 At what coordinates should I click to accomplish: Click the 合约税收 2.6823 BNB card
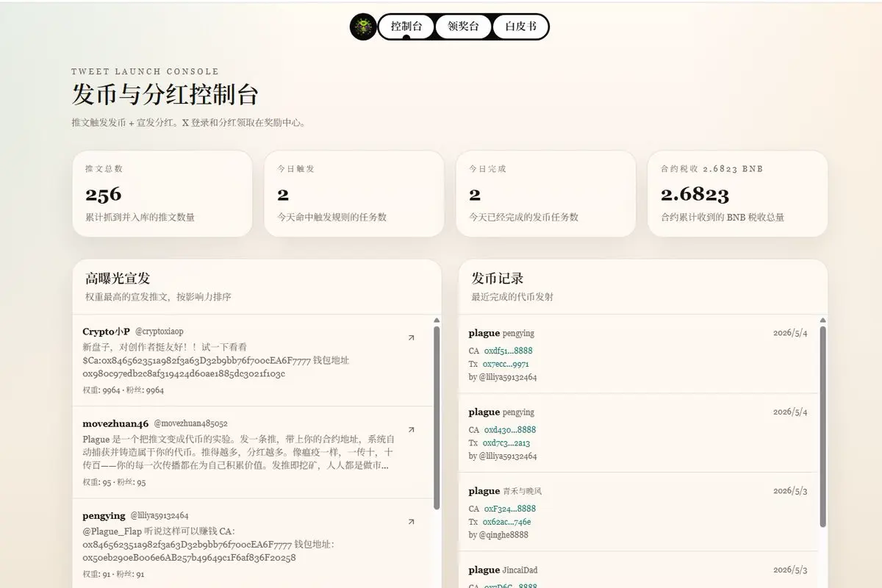click(738, 194)
